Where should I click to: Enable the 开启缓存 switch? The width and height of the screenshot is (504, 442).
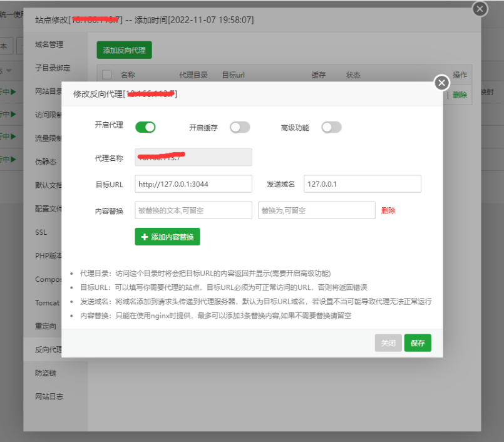click(x=240, y=127)
